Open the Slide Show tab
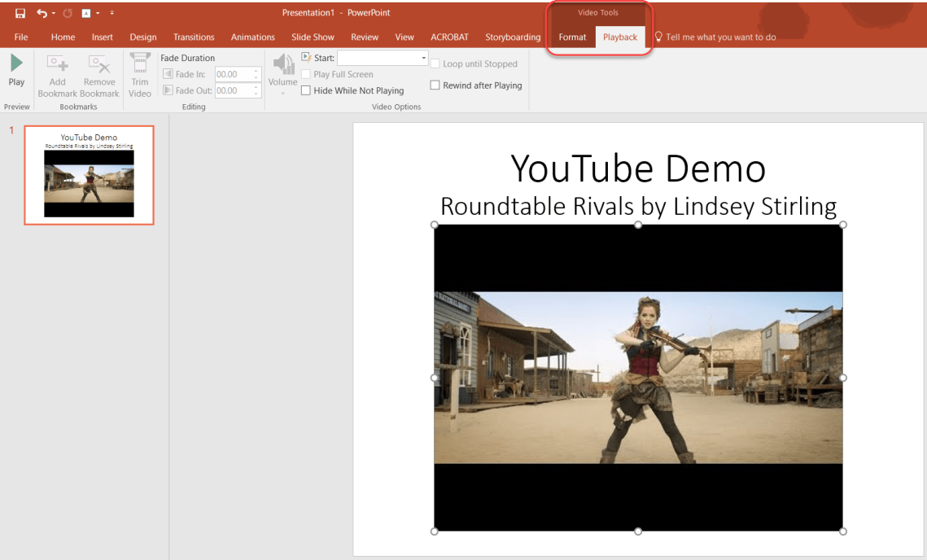The height and width of the screenshot is (560, 927). [x=313, y=37]
